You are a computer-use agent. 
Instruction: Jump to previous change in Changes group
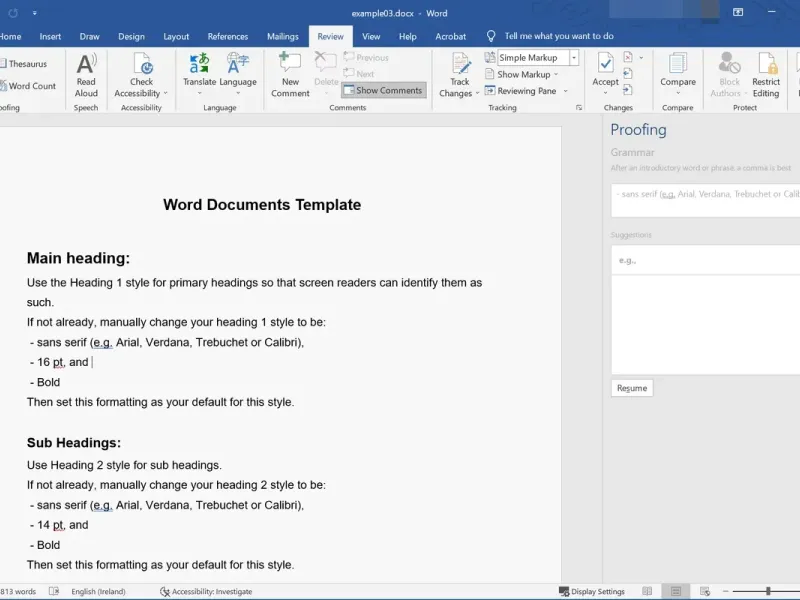click(x=628, y=74)
